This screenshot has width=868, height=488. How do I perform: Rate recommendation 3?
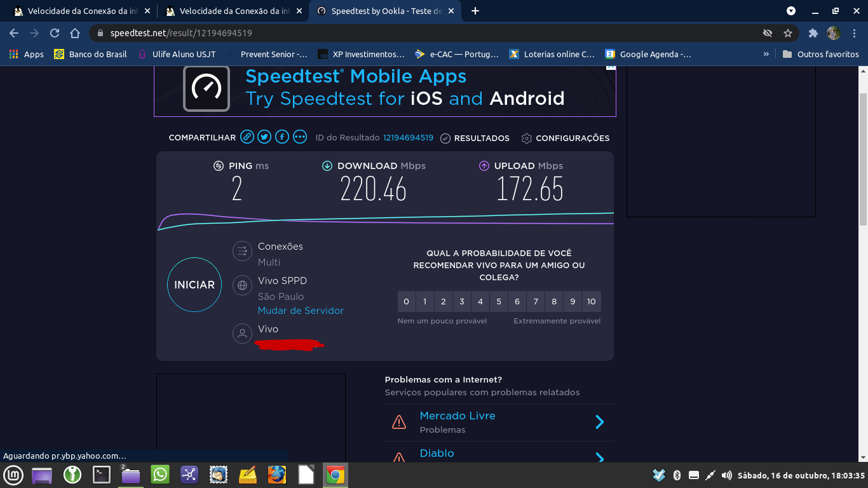462,302
